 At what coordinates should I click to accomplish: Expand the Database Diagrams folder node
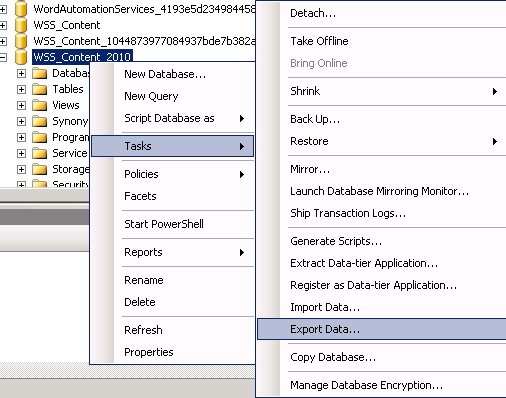(x=21, y=73)
